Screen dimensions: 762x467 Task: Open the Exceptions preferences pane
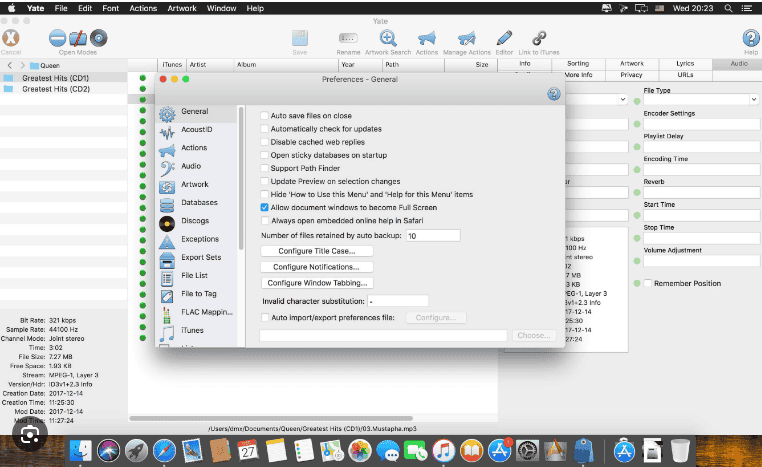click(x=197, y=239)
